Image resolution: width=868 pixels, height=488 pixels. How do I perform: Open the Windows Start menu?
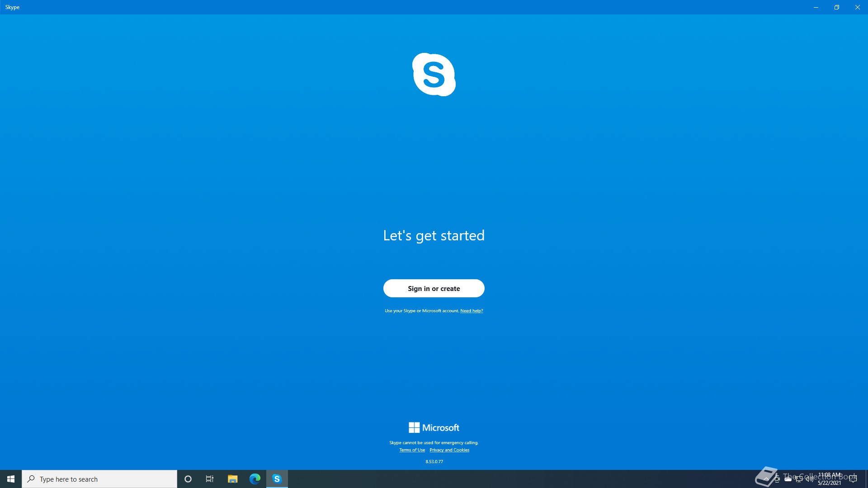(x=11, y=479)
